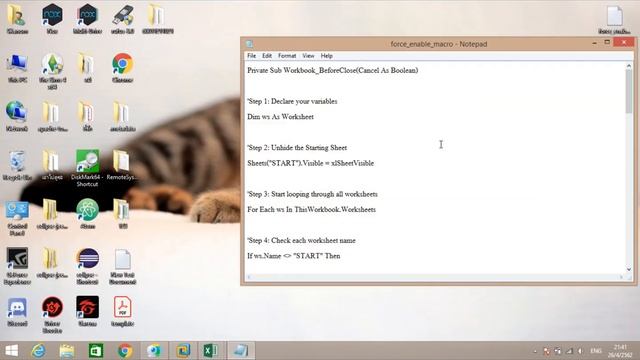This screenshot has height=360, width=640.
Task: Click the comment 'Step 2: Unhide the Starting Sheet'
Action: [297, 148]
